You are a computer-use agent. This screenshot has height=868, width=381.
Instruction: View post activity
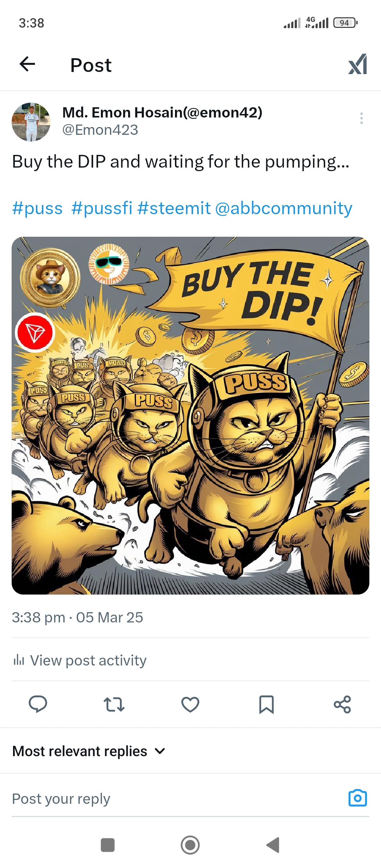tap(80, 660)
